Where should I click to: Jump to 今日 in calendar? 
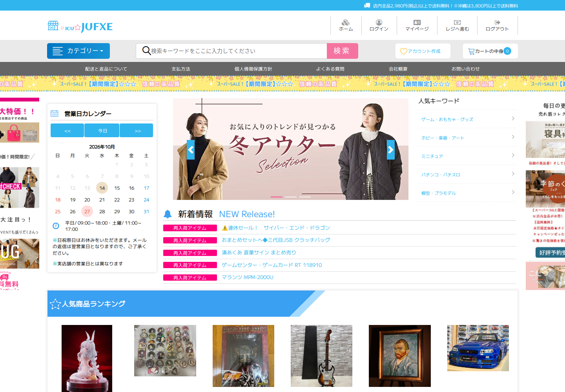(102, 131)
